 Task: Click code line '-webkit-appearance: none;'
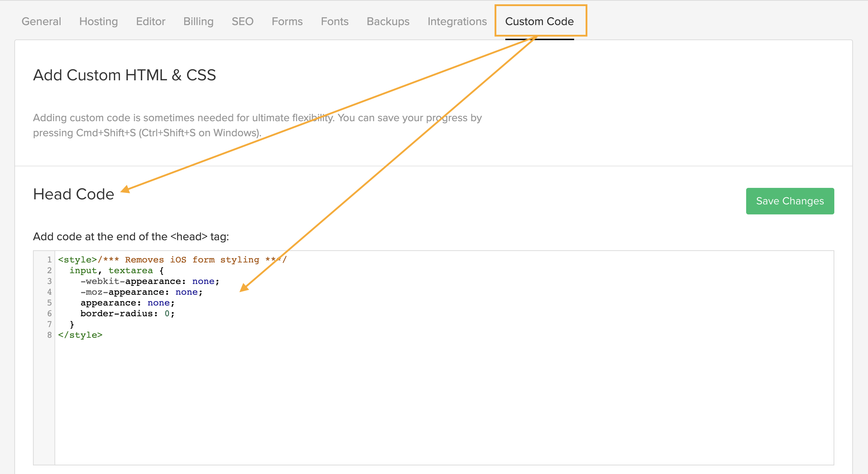pos(150,281)
